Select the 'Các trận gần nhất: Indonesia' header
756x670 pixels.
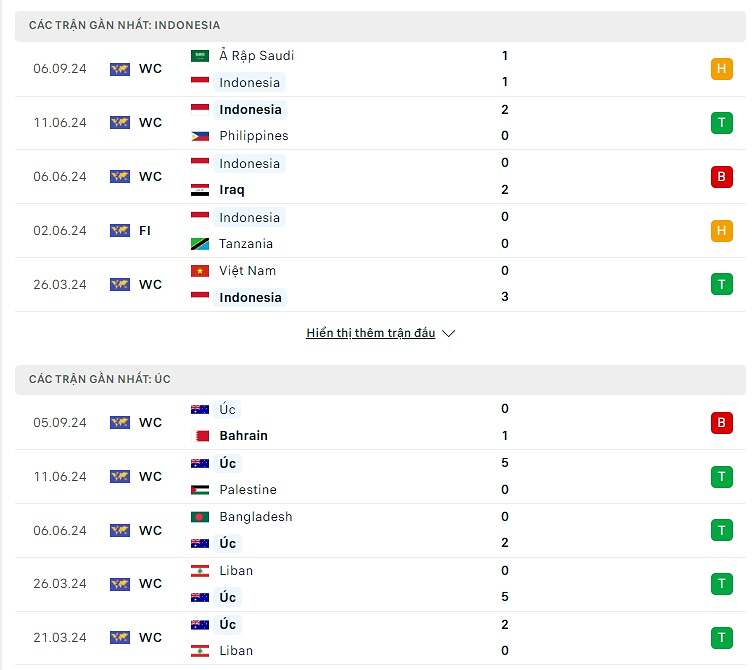pyautogui.click(x=380, y=26)
